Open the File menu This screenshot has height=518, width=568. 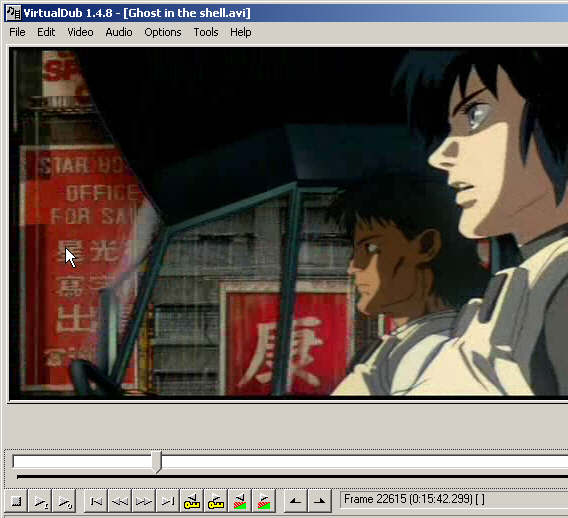point(17,32)
